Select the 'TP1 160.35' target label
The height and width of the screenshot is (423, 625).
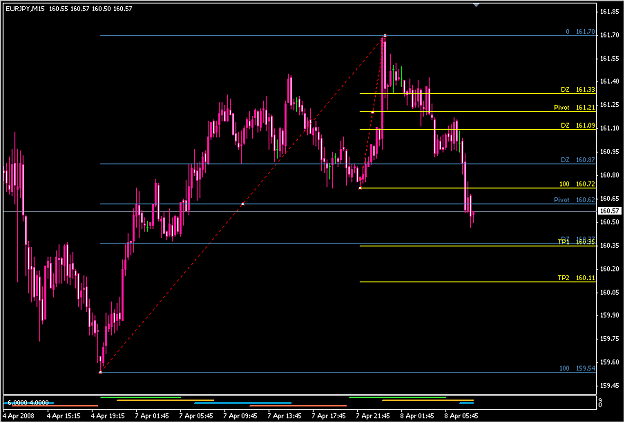click(576, 242)
